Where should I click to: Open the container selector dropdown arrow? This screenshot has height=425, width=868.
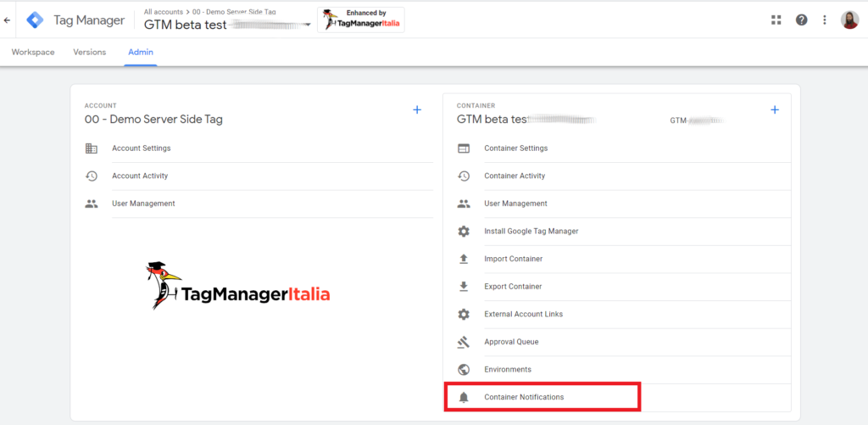307,26
